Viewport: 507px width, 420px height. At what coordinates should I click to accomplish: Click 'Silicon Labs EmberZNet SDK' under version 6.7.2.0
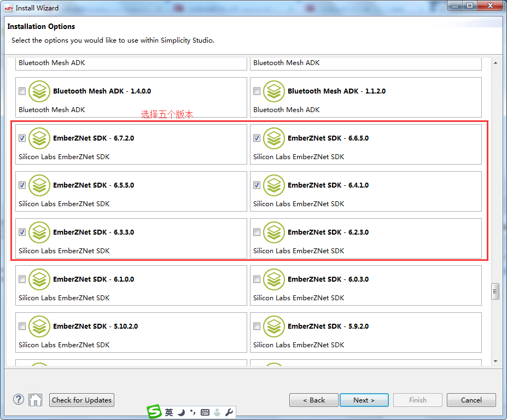(x=64, y=157)
